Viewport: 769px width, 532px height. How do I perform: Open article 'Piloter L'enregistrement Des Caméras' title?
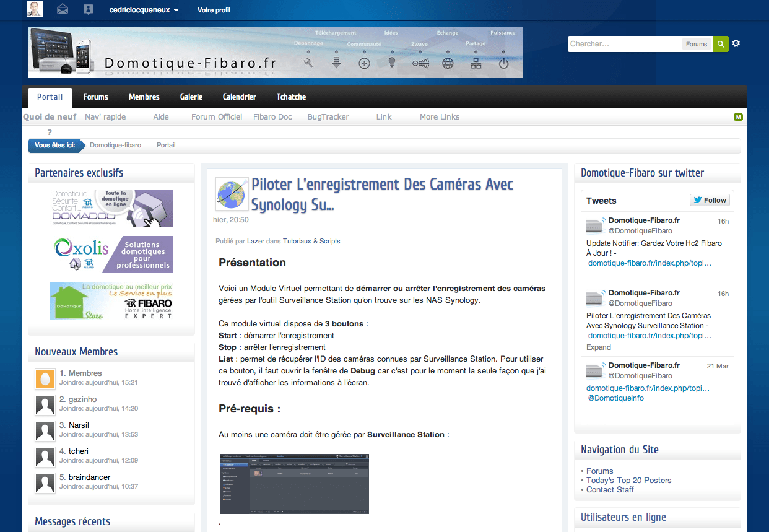[x=382, y=194]
